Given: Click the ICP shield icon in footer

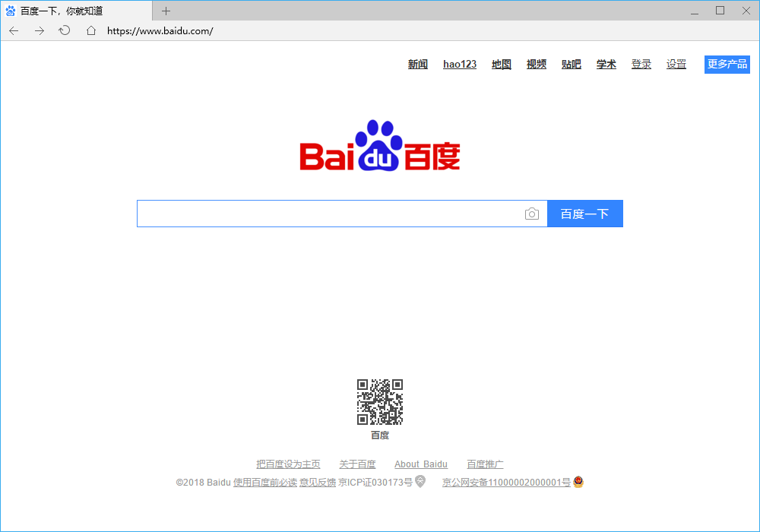Looking at the screenshot, I should coord(420,482).
